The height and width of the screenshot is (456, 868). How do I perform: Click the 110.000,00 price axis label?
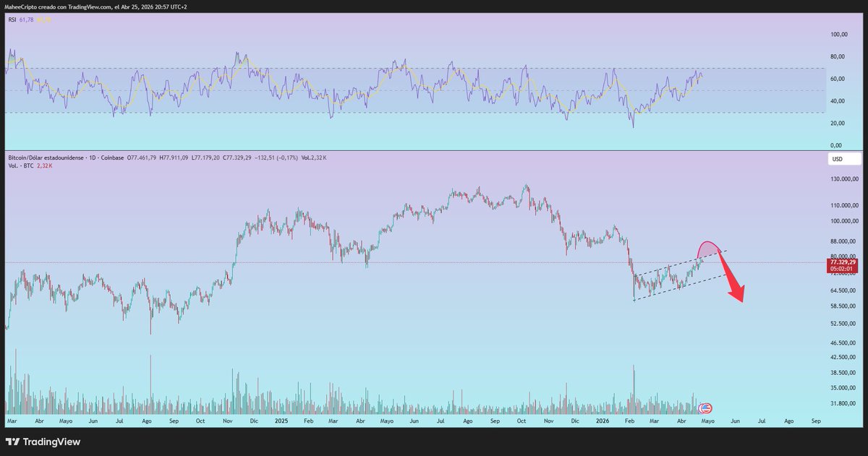(843, 206)
